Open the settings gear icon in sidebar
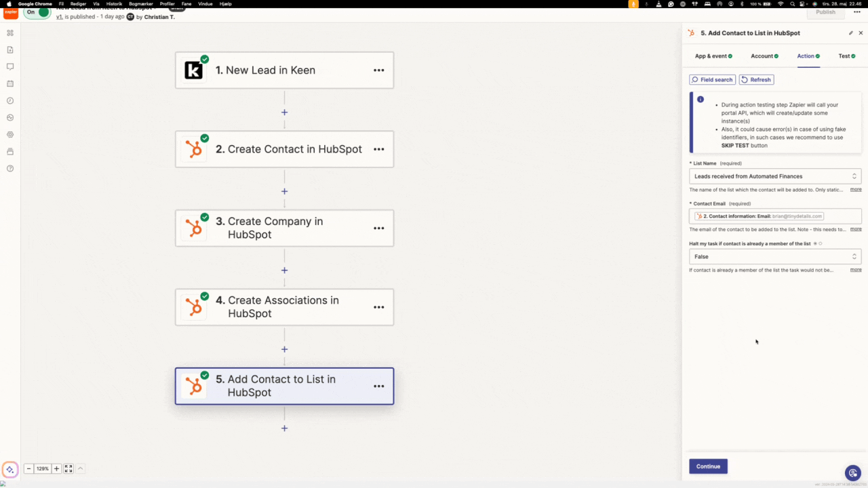This screenshot has height=488, width=868. pos(10,134)
